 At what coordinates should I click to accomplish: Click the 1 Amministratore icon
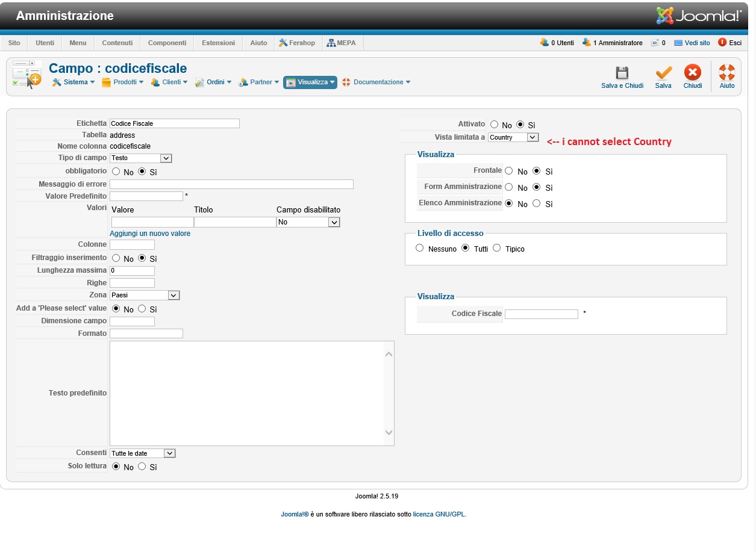coord(587,43)
